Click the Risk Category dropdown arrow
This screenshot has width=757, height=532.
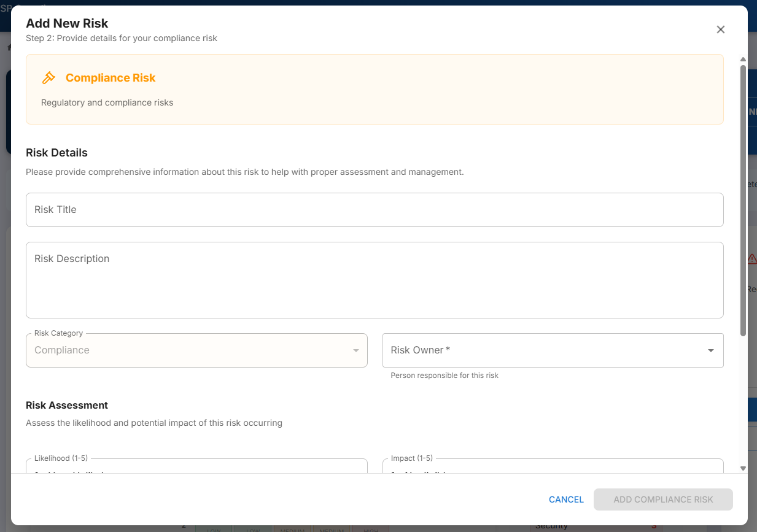point(355,350)
